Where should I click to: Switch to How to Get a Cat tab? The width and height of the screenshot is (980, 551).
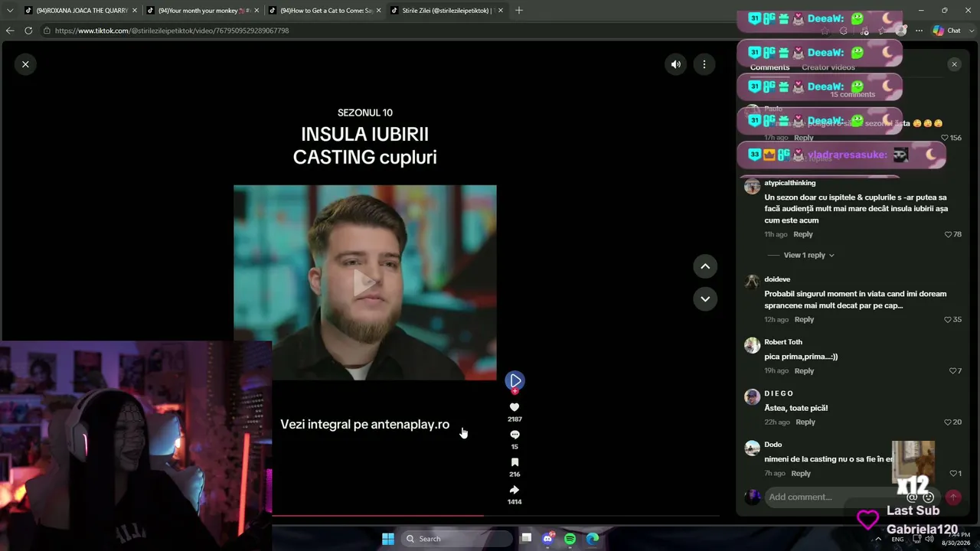pos(324,11)
